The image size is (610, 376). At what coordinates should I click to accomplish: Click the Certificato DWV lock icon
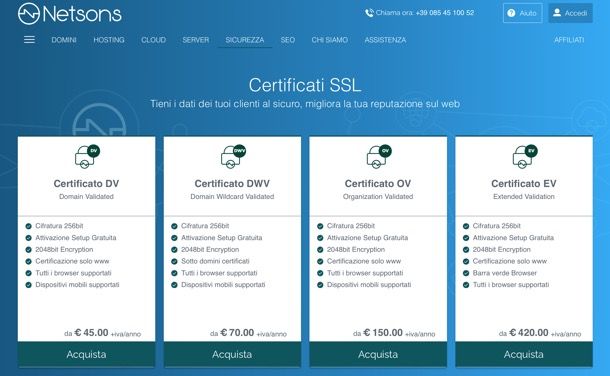tap(233, 156)
